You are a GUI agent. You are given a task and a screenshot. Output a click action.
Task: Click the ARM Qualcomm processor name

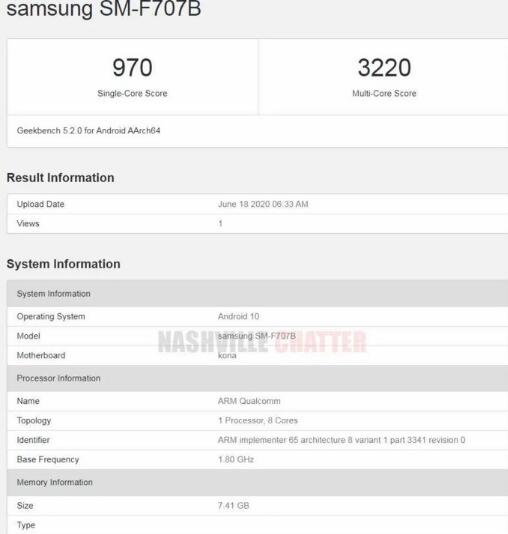pyautogui.click(x=249, y=401)
